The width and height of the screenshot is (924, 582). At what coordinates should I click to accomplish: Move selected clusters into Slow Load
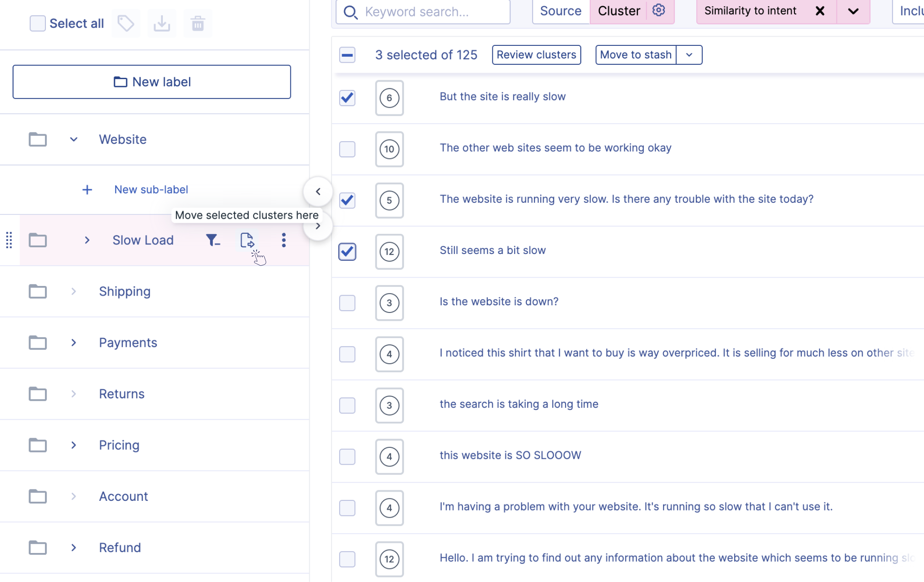[247, 240]
